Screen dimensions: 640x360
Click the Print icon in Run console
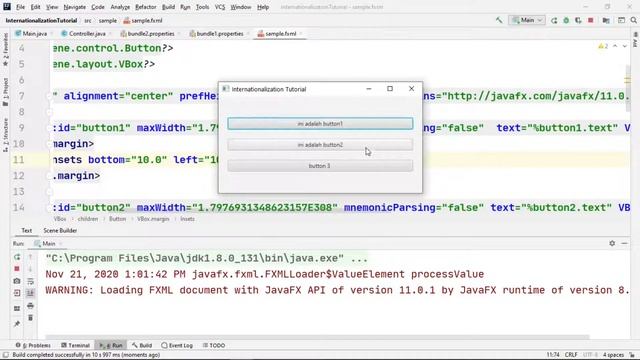30,306
